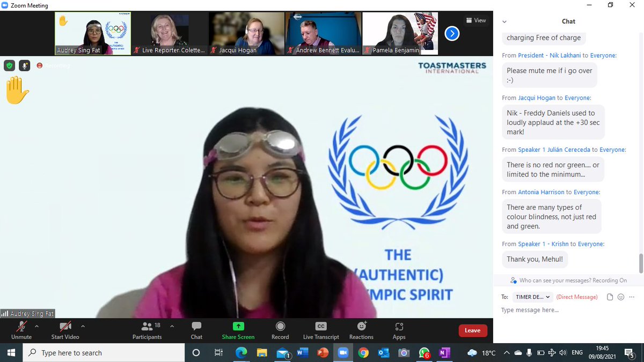Click message 'charging Free of charge'
The width and height of the screenshot is (644, 362).
[544, 38]
